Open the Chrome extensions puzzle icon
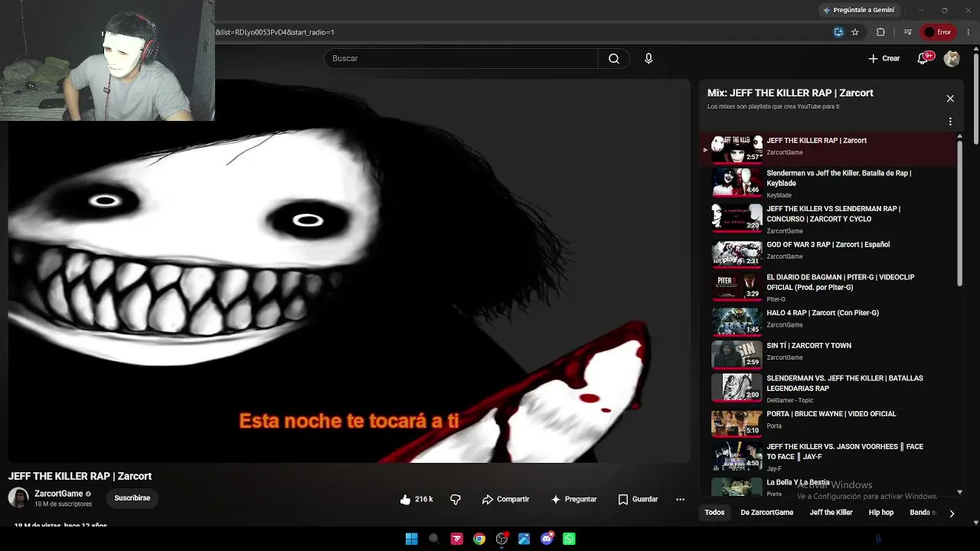980x551 pixels. coord(880,32)
